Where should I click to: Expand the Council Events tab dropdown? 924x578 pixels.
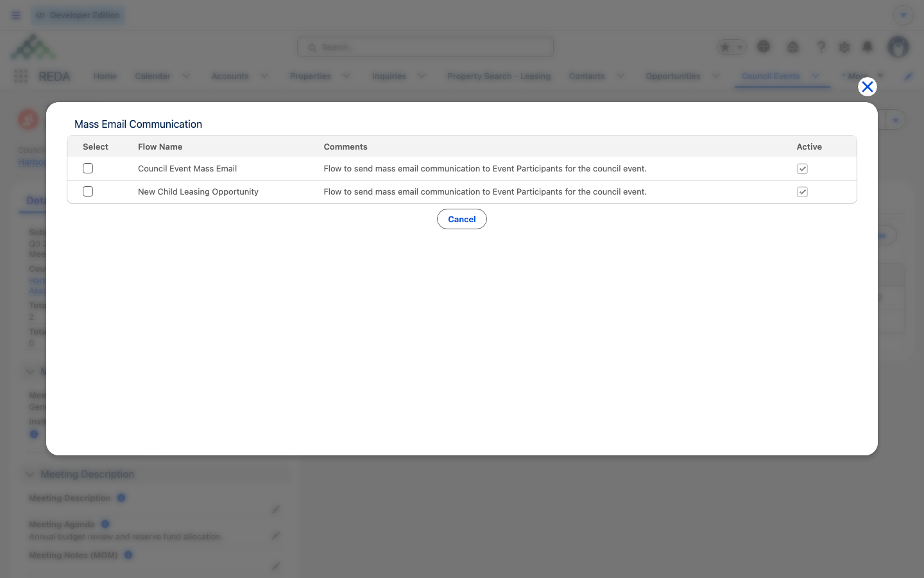pyautogui.click(x=816, y=76)
